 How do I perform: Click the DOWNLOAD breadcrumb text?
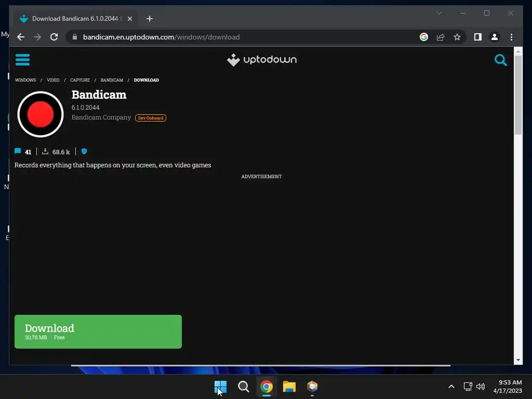[x=146, y=80]
